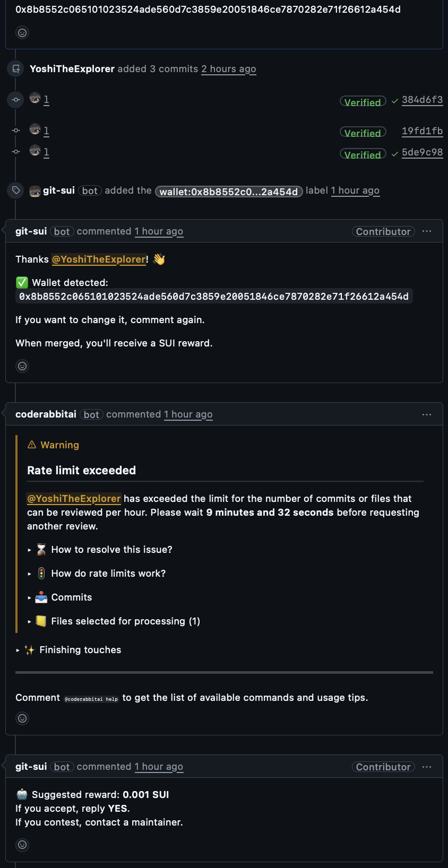Image resolution: width=448 pixels, height=868 pixels.
Task: Open commit hash 19fd1fb
Action: coord(422,131)
